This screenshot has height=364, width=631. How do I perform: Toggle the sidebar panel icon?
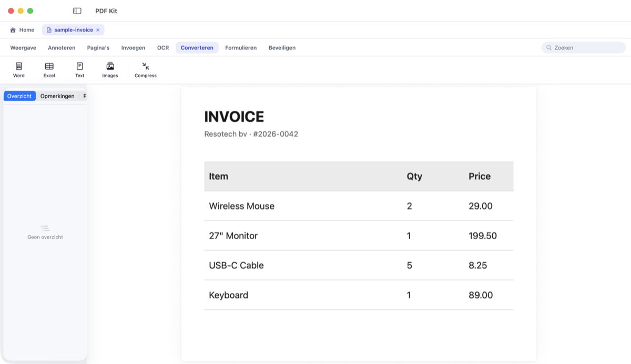click(x=77, y=11)
